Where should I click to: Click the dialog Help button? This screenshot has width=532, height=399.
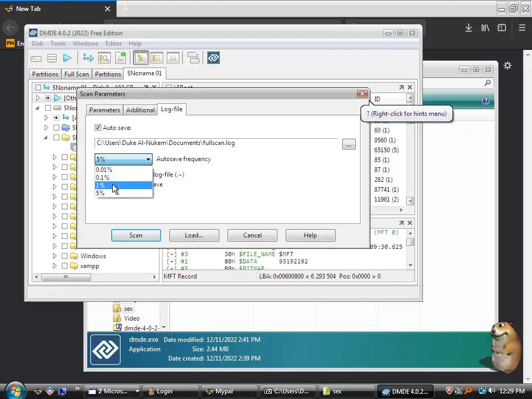(311, 235)
